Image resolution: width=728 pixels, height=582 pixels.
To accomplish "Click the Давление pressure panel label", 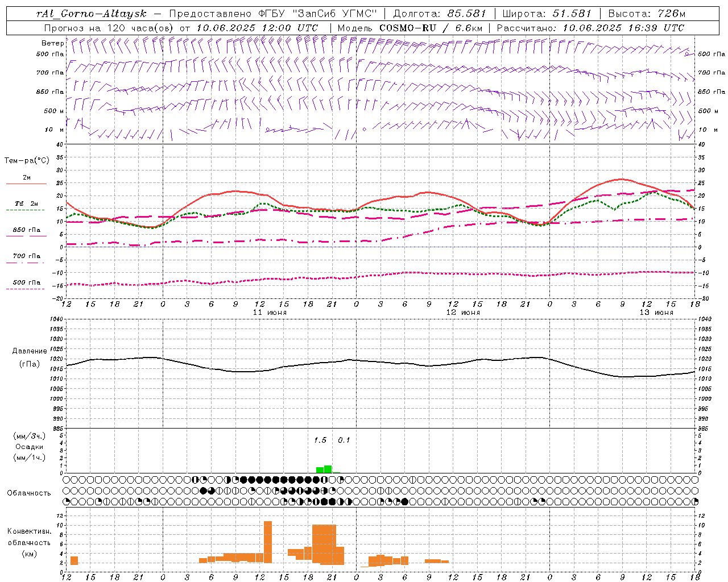I will pyautogui.click(x=30, y=351).
